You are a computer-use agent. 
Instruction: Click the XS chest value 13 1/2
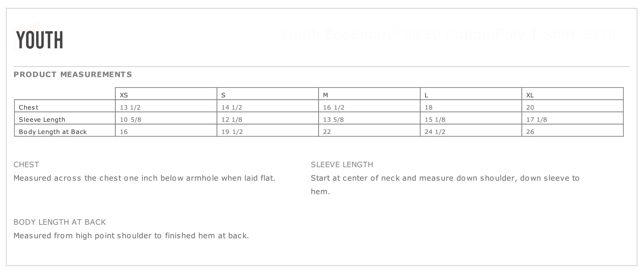click(x=130, y=107)
